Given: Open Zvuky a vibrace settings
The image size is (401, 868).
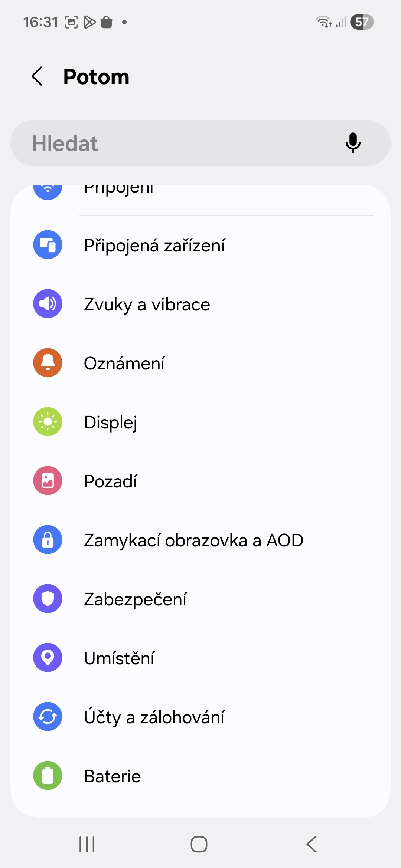Looking at the screenshot, I should click(x=147, y=305).
